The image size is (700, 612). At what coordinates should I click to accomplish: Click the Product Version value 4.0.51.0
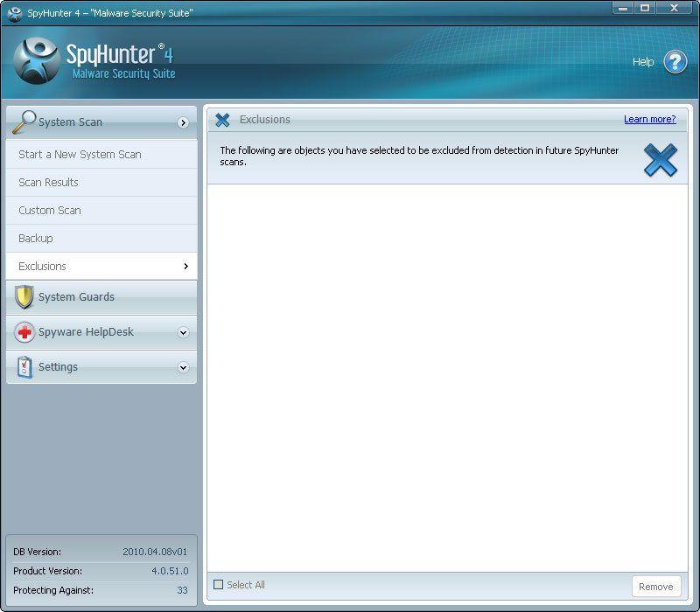tap(170, 571)
